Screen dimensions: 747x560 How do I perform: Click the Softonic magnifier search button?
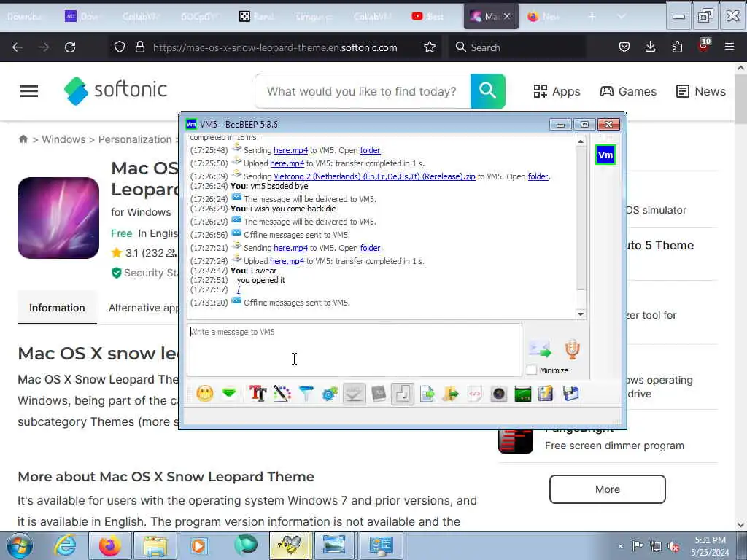tap(488, 91)
